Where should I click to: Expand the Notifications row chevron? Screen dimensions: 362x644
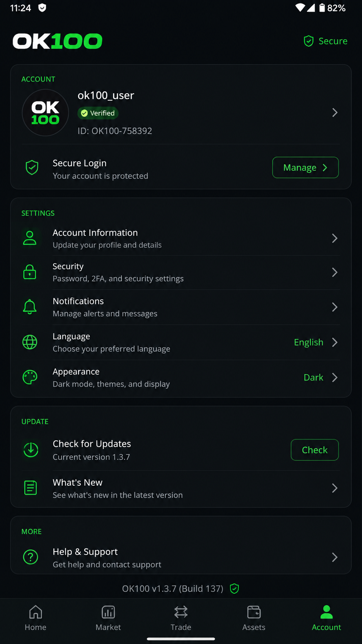[335, 307]
